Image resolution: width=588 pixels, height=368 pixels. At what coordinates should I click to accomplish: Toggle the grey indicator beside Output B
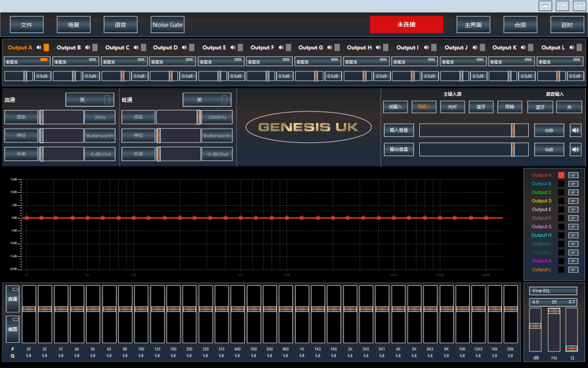pos(95,47)
